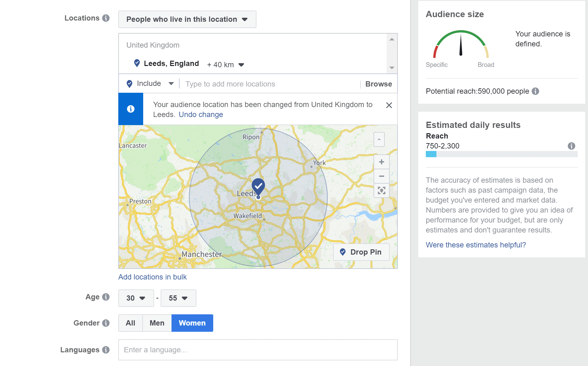
Task: Click the United Kingdom list heading
Action: coord(153,45)
